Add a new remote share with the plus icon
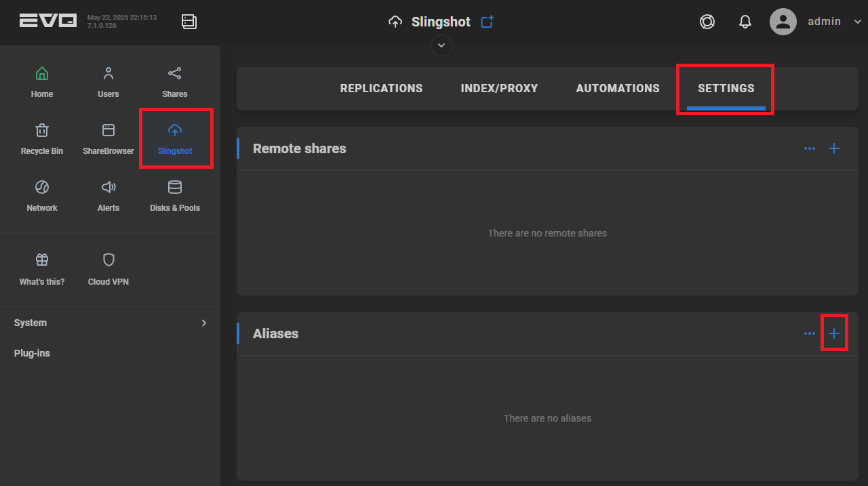868x486 pixels. click(x=834, y=148)
